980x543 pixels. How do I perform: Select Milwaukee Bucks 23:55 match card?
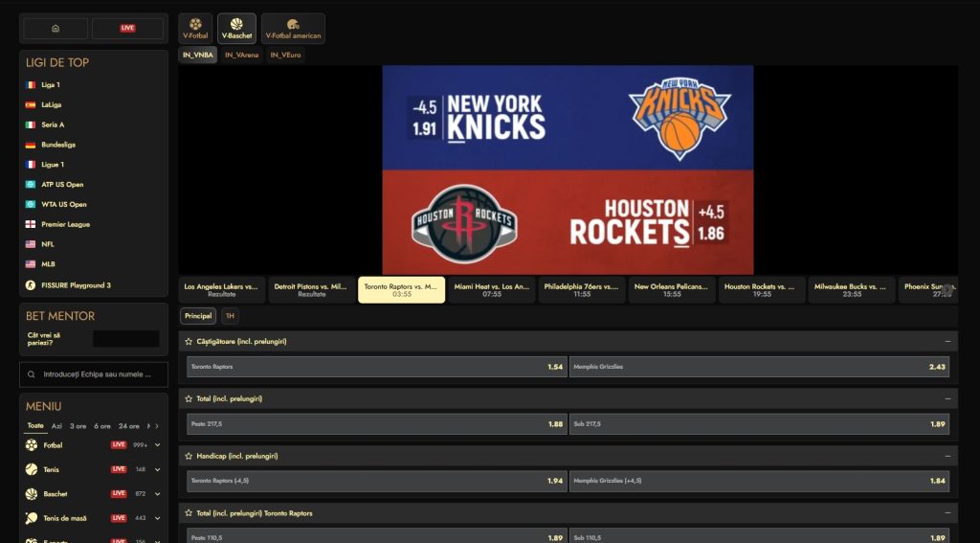(x=852, y=290)
